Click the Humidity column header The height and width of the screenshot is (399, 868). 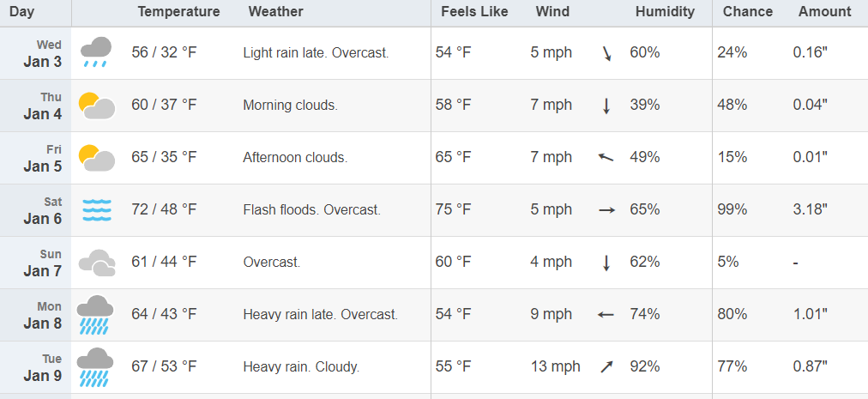[665, 12]
